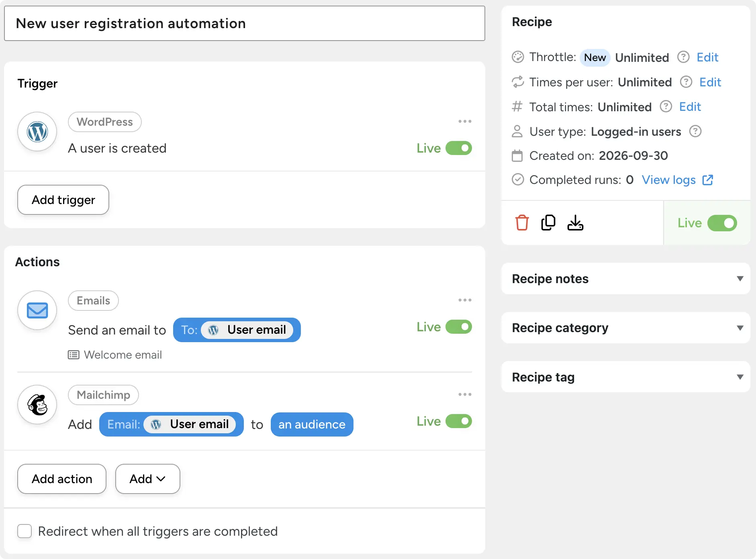Click help icon next to User type
Viewport: 756px width, 559px height.
point(695,131)
